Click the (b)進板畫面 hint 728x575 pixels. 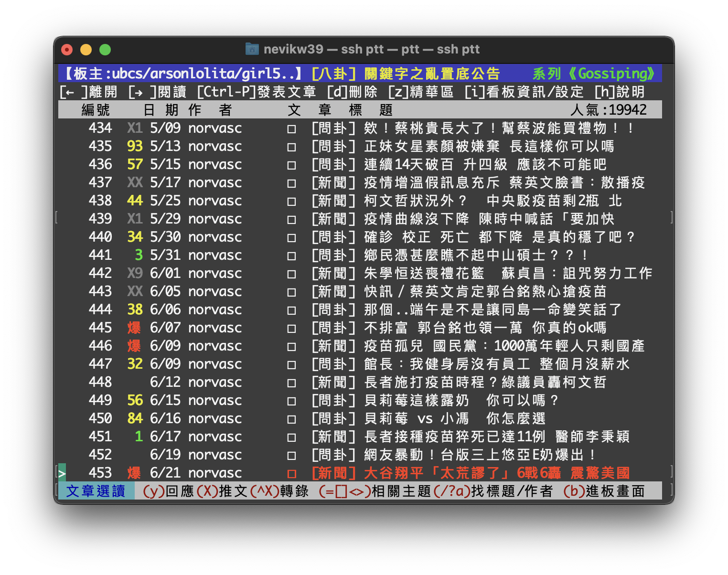click(604, 491)
